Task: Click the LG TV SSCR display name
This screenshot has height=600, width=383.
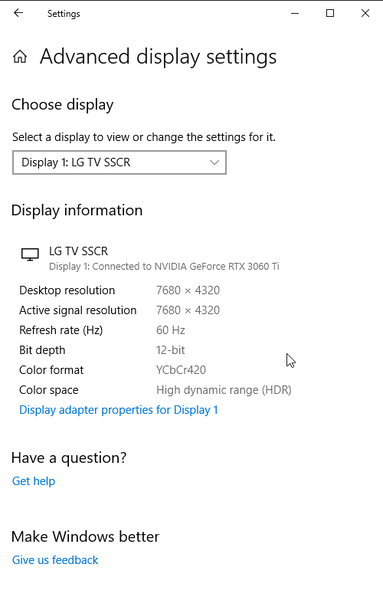Action: (x=78, y=251)
